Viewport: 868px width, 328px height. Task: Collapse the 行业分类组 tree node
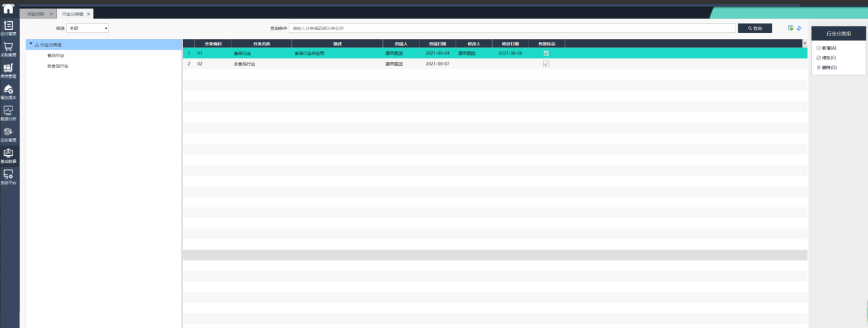[x=31, y=44]
